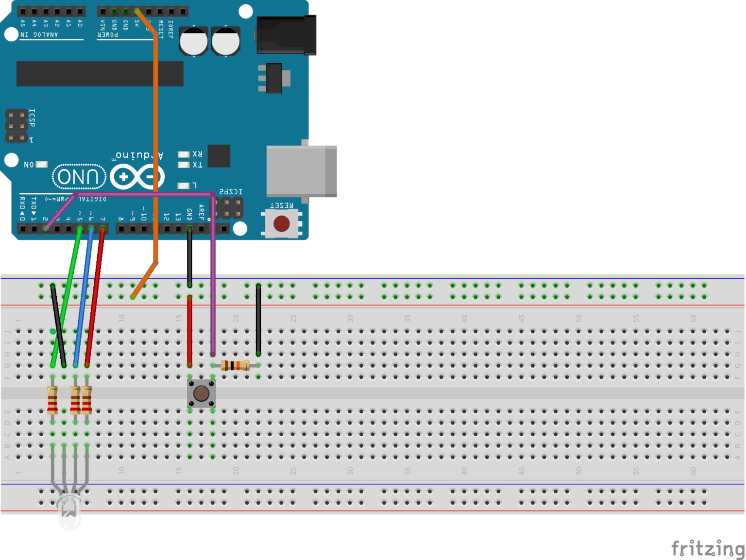Click the L indicator LED
This screenshot has width=746, height=560.
[x=184, y=186]
